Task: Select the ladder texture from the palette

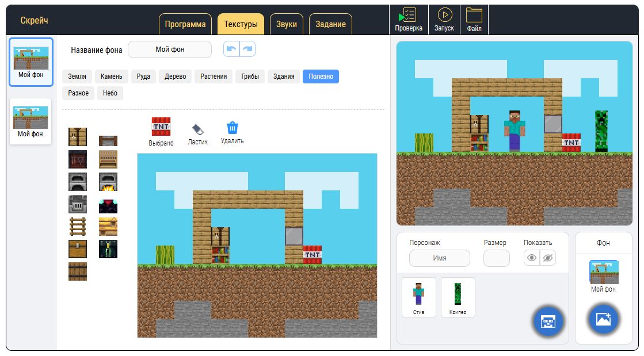Action: 78,226
